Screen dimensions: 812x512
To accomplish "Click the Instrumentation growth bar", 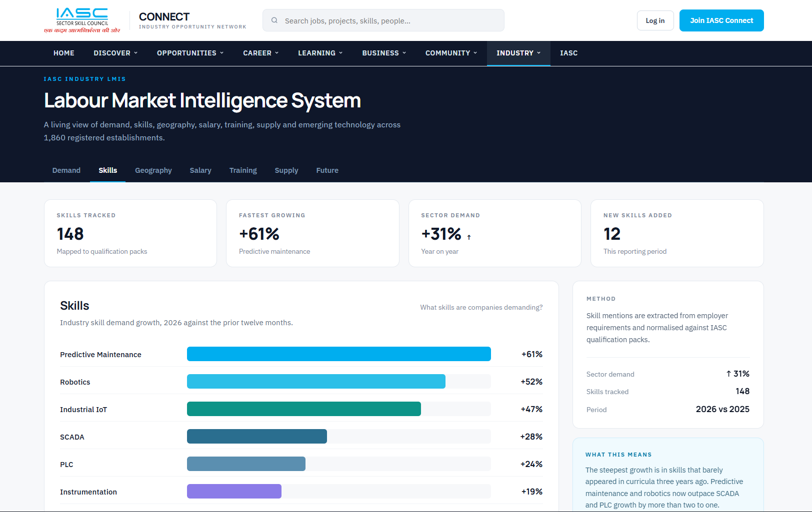I will pyautogui.click(x=234, y=492).
